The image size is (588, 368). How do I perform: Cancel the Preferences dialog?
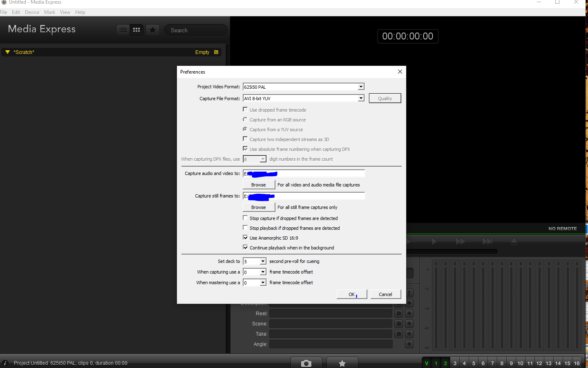385,294
